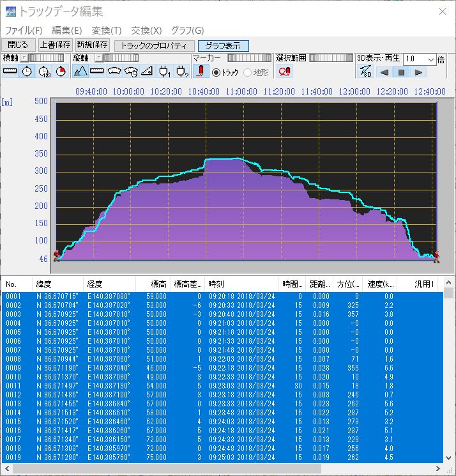Image resolution: width=456 pixels, height=476 pixels.
Task: Select track point row 0011
Action: click(222, 386)
